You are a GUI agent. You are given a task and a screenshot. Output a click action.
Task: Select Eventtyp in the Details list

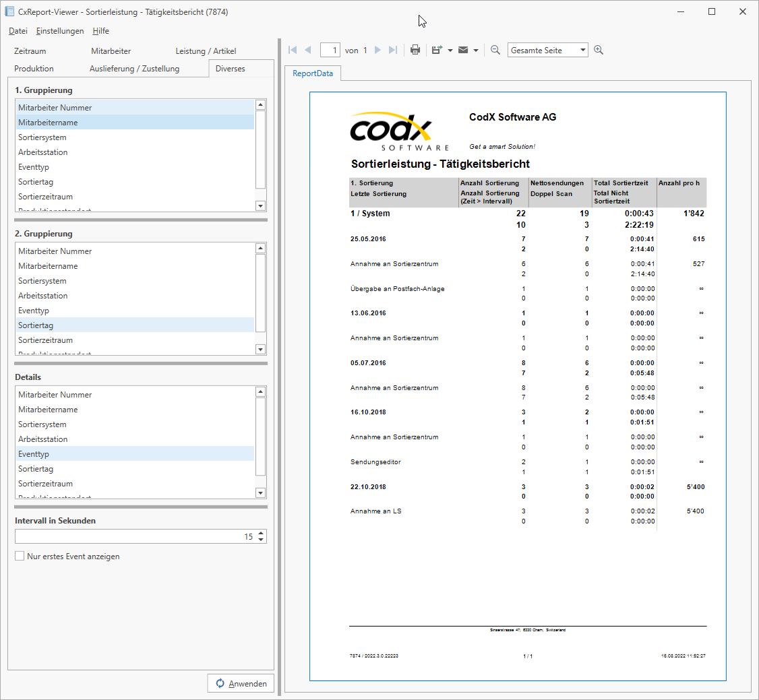(x=135, y=454)
